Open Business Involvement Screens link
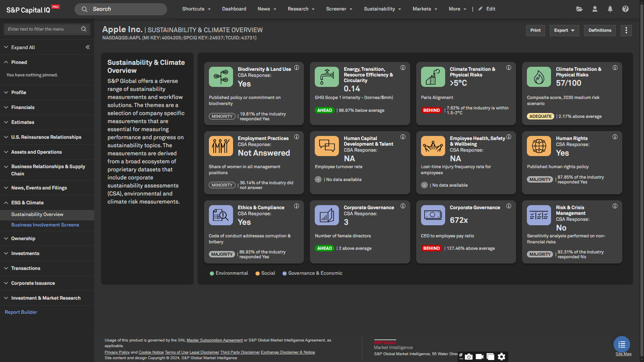 pyautogui.click(x=45, y=225)
